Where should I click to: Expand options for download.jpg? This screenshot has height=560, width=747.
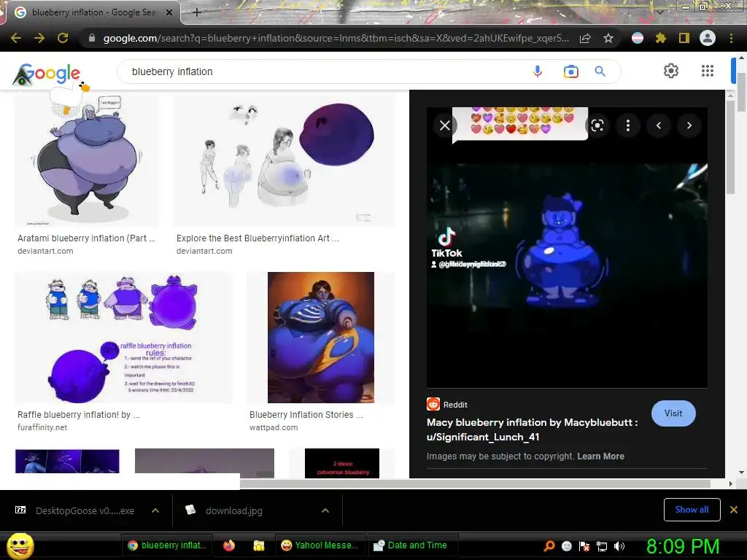(325, 510)
